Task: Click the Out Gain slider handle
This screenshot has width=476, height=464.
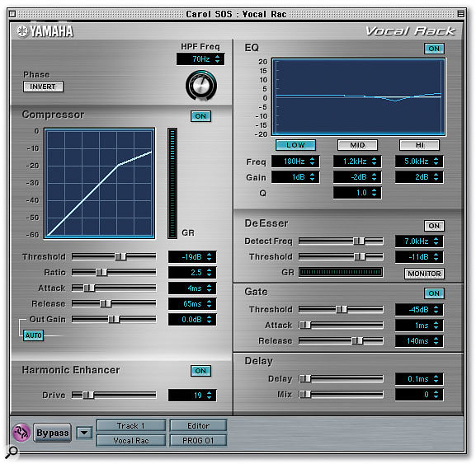Action: click(114, 319)
